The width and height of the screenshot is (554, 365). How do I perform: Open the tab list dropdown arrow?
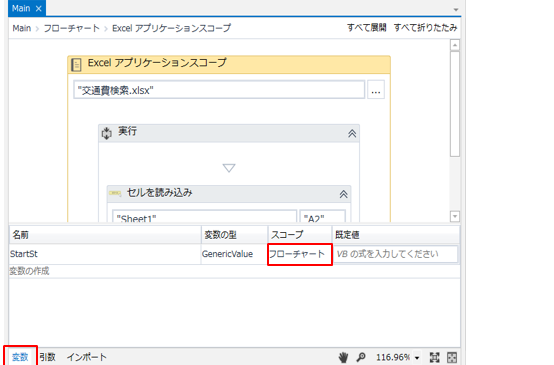click(x=456, y=10)
